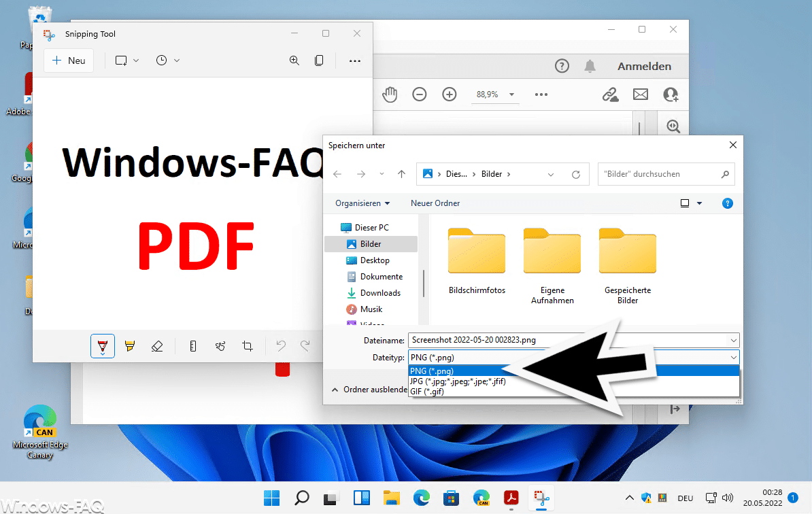Create a Neuer Ordner
812x514 pixels.
point(435,203)
